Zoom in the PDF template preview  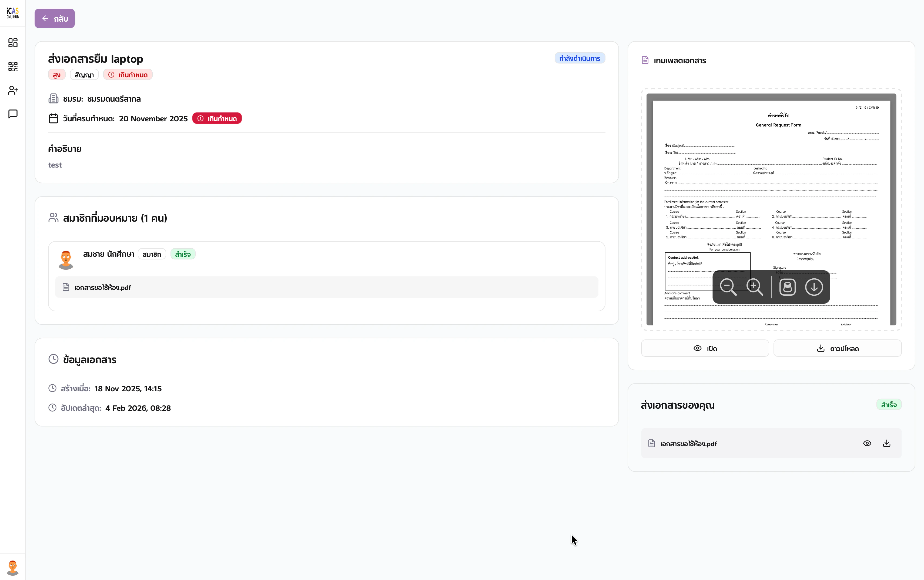755,287
